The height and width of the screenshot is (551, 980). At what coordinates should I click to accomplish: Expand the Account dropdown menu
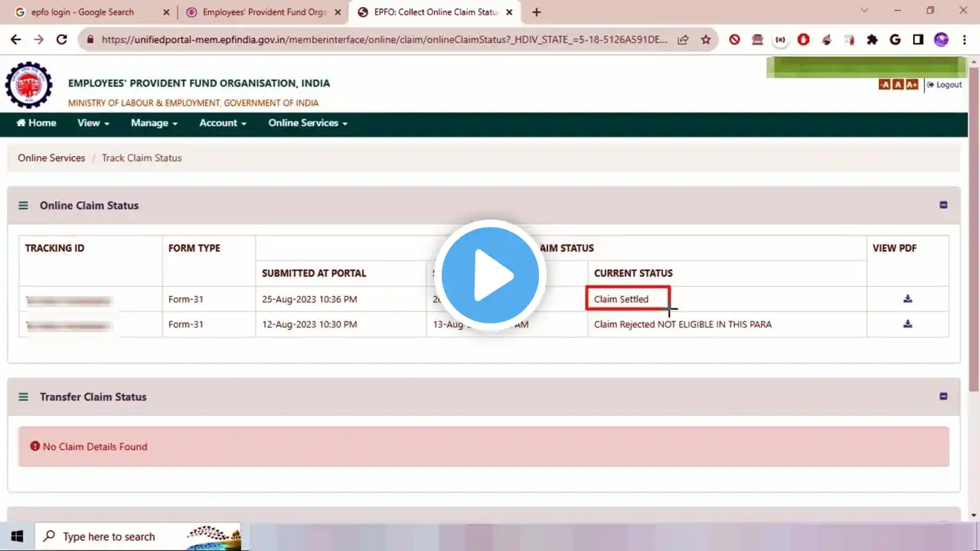coord(222,123)
